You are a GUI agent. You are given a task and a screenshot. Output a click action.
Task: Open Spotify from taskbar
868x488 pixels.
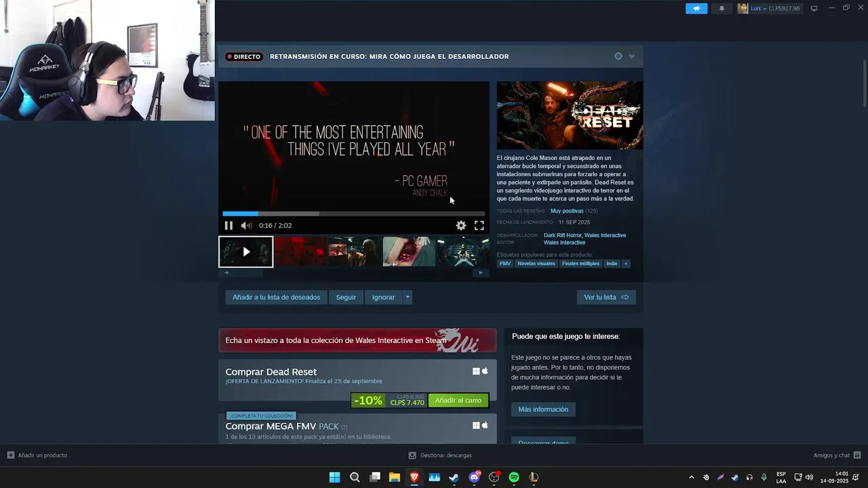pyautogui.click(x=514, y=477)
